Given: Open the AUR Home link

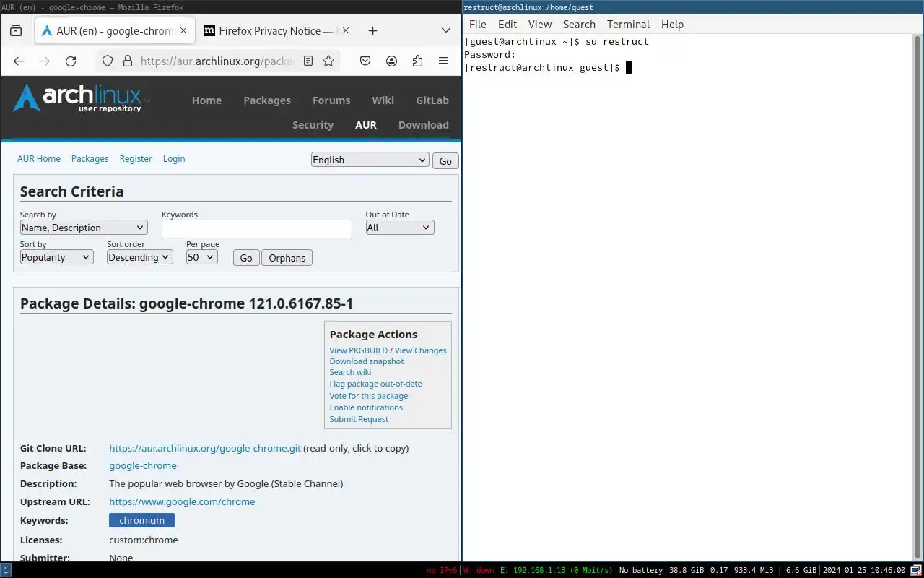Looking at the screenshot, I should pos(39,159).
